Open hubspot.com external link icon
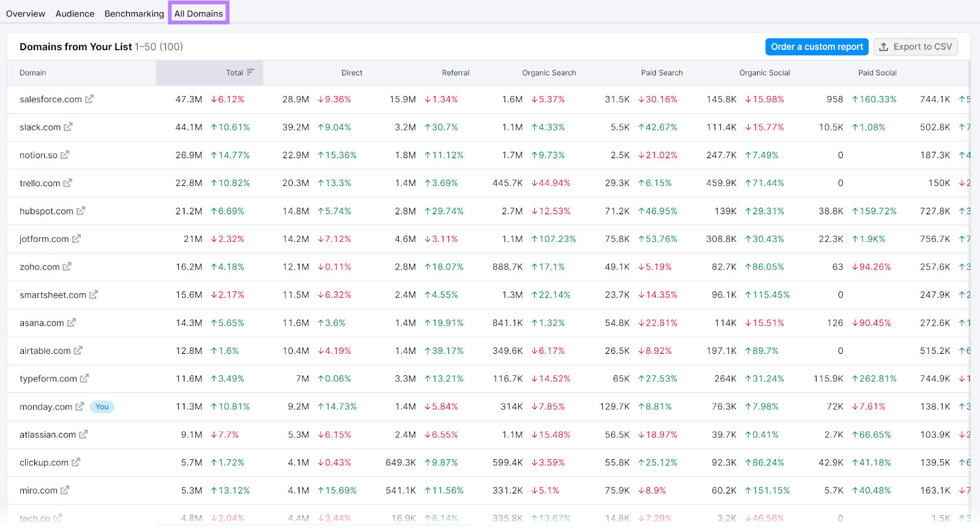The width and height of the screenshot is (980, 529). click(81, 211)
